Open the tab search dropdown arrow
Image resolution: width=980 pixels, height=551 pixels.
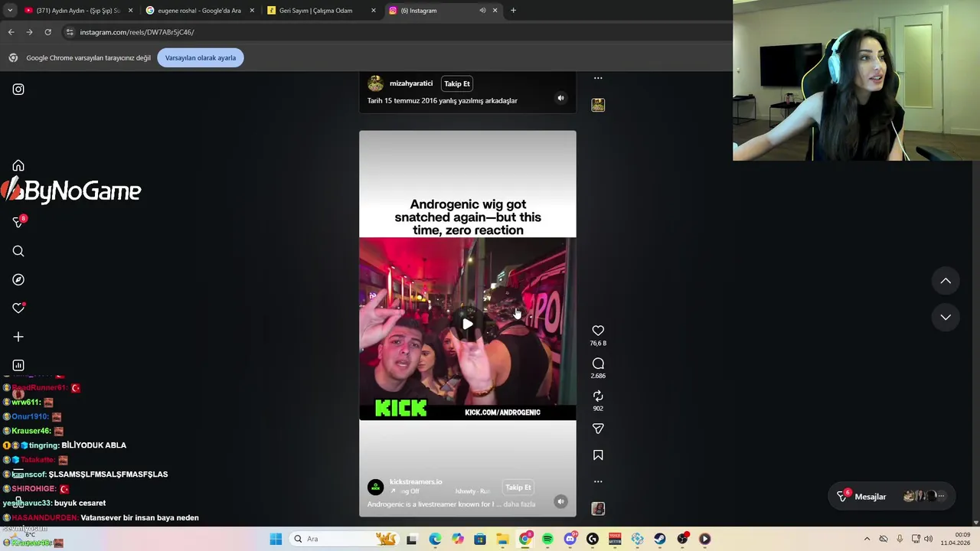coord(10,11)
